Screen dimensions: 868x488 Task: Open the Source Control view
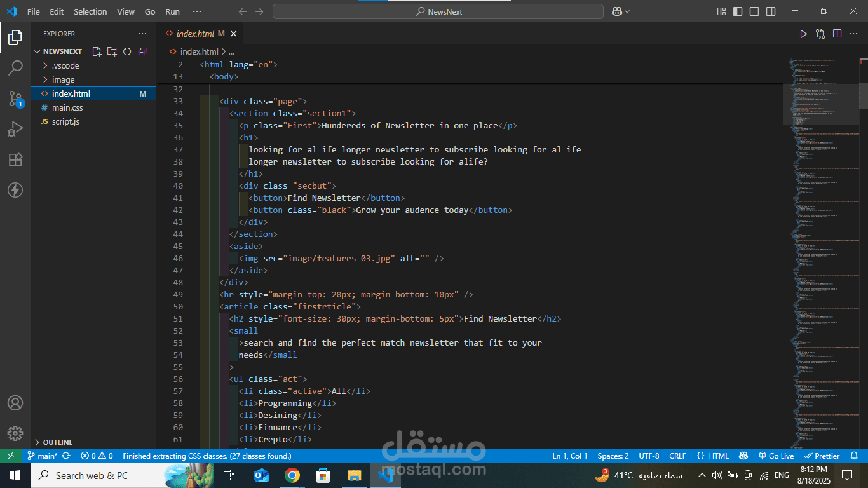tap(15, 98)
